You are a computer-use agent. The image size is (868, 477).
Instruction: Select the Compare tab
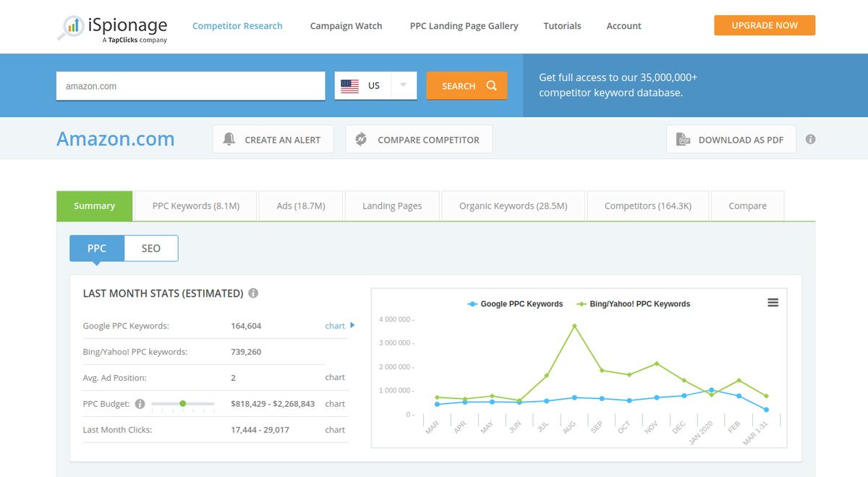click(747, 206)
